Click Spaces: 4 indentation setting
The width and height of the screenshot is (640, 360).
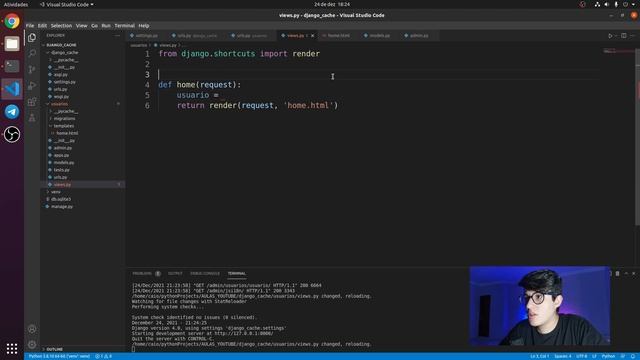click(562, 356)
